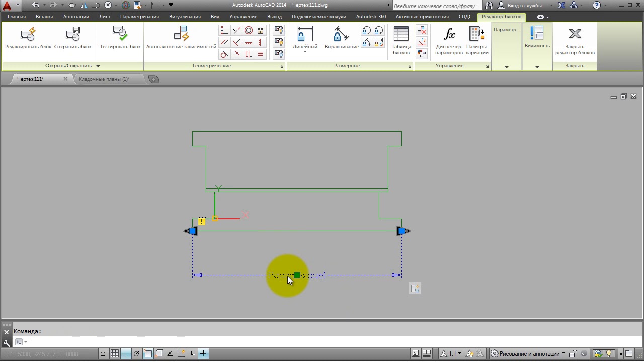Toggle Dynamic Input in status bar
This screenshot has width=644, height=362.
(x=192, y=354)
